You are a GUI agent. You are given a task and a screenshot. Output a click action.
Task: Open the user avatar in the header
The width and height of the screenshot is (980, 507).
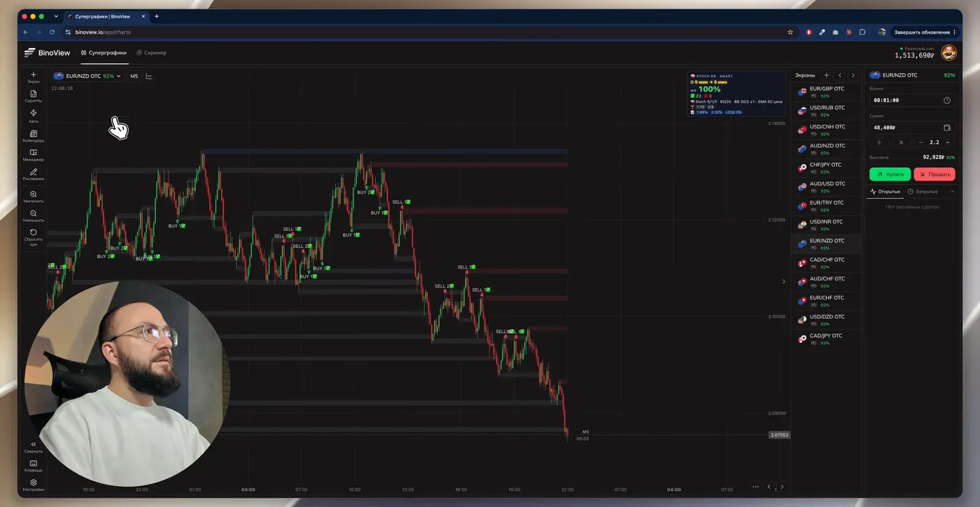[x=949, y=53]
